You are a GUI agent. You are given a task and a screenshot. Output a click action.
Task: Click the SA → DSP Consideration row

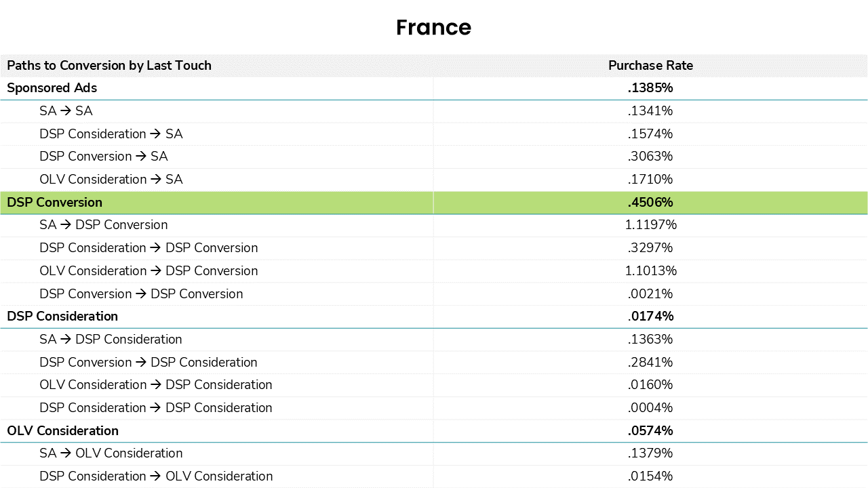pos(434,340)
